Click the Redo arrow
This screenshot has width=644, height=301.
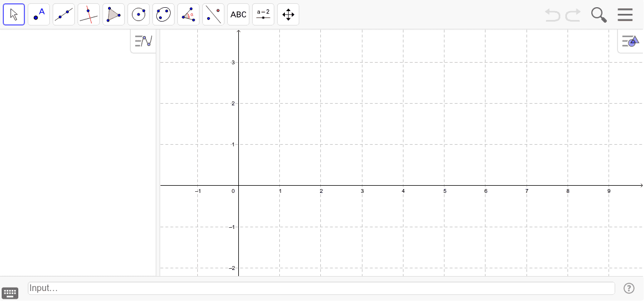pos(573,15)
